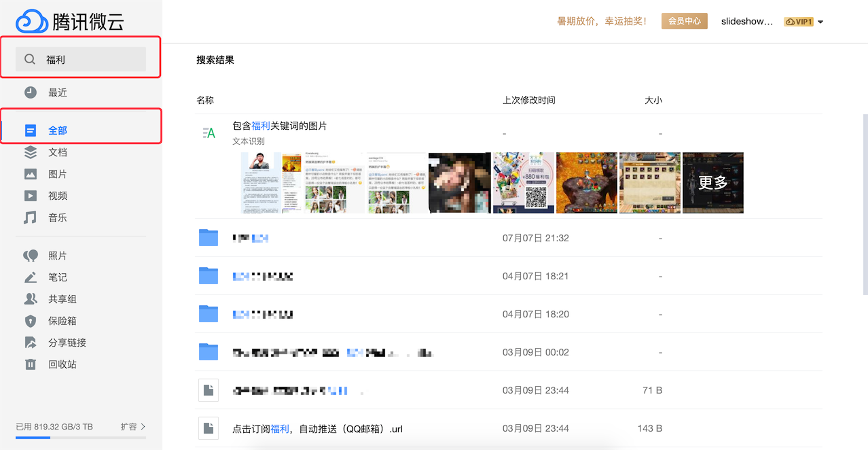
Task: Switch to 音乐 category
Action: tap(58, 218)
